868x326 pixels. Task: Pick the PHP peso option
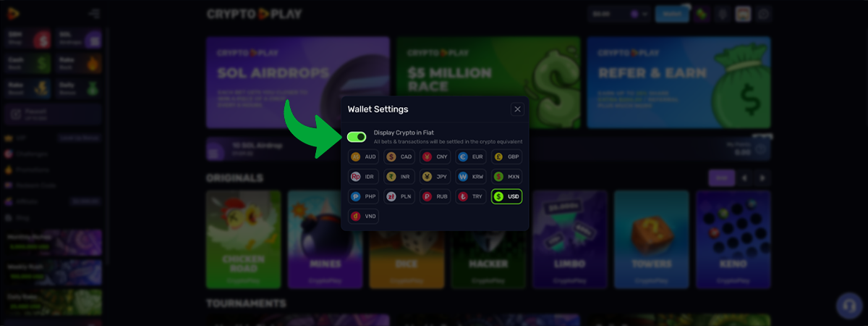coord(363,196)
